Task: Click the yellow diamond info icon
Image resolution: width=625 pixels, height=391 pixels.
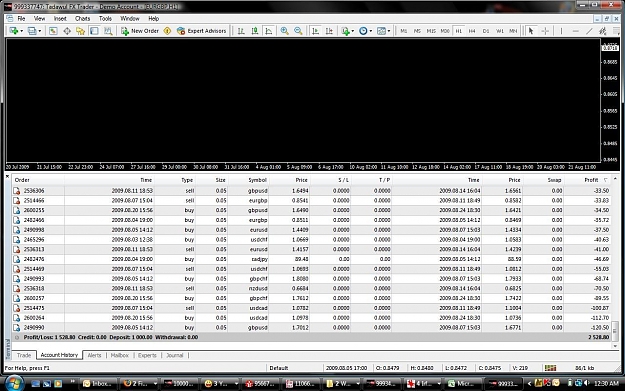Action: (167, 31)
